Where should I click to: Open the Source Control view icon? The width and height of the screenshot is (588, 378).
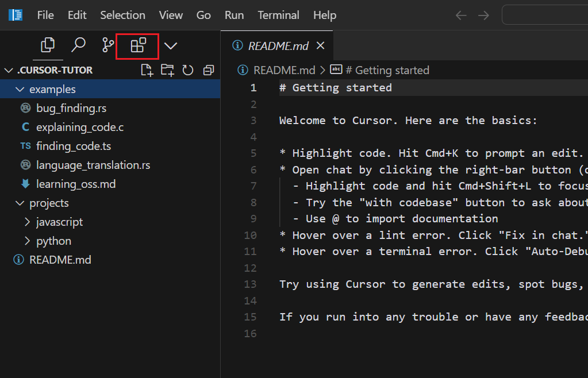tap(108, 45)
